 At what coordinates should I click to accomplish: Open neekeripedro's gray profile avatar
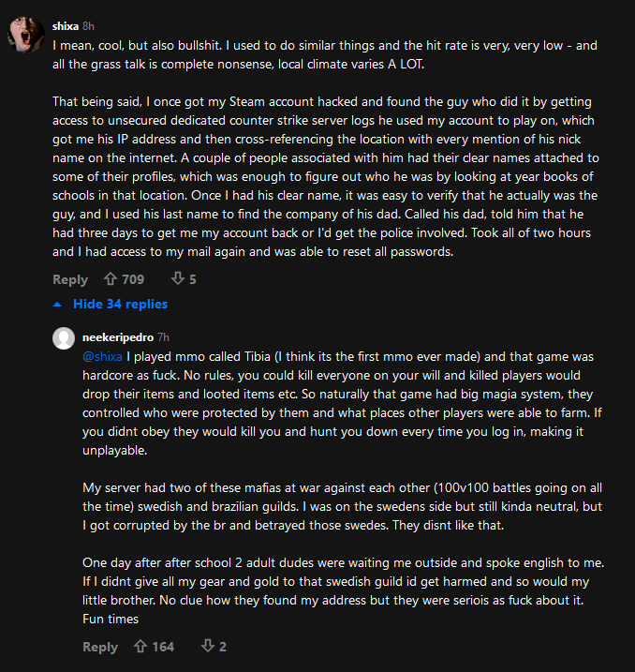64,337
